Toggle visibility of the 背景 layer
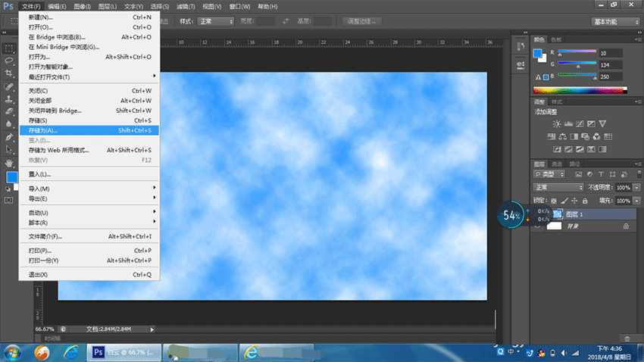This screenshot has width=644, height=362. tap(539, 226)
